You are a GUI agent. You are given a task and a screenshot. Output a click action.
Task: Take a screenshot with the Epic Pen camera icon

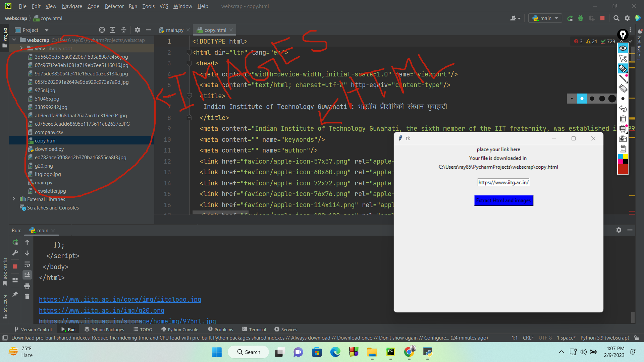click(623, 139)
